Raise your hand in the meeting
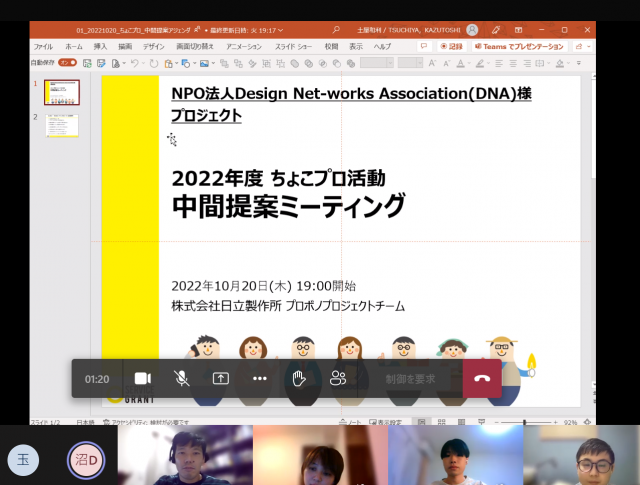Viewport: 640px width, 485px height. click(299, 378)
